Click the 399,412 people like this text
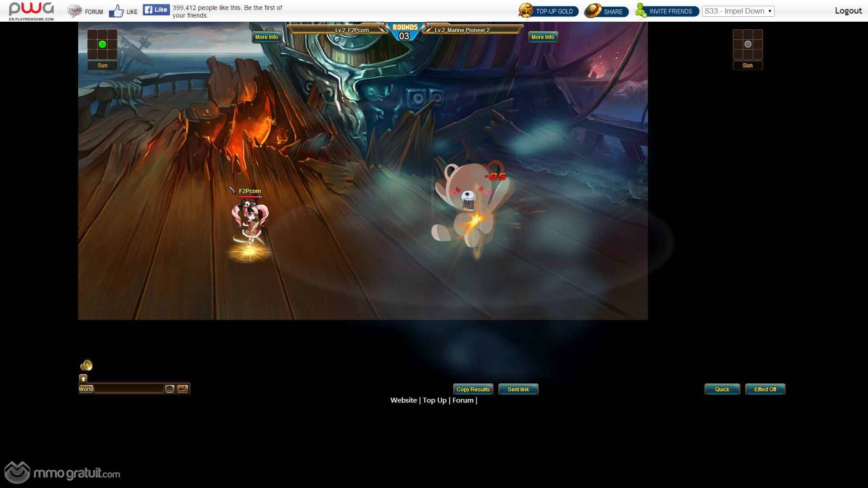Screen dimensions: 868x488 227,11
